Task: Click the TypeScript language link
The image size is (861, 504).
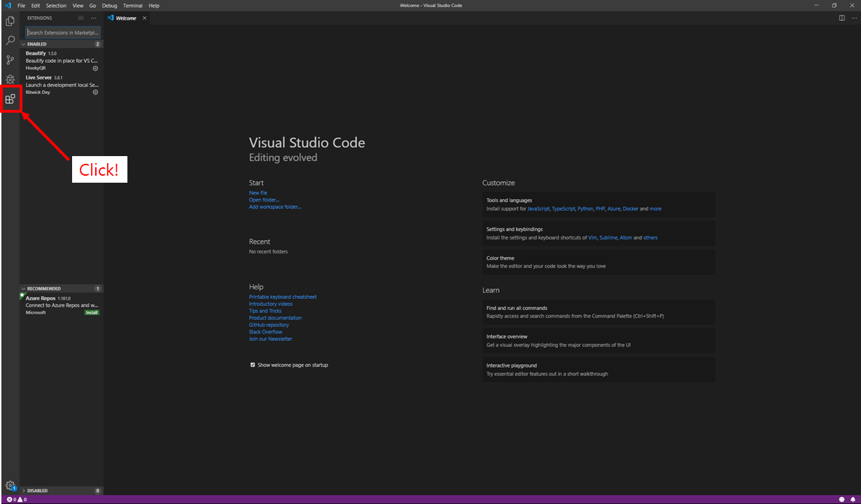Action: pos(563,209)
